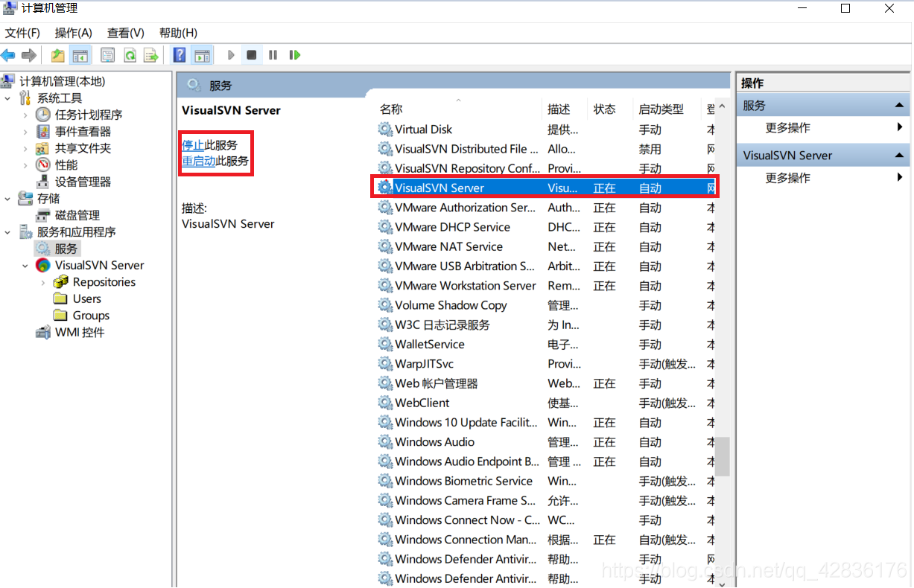Viewport: 914px width, 588px height.
Task: Click 停止 link to stop service
Action: (193, 145)
